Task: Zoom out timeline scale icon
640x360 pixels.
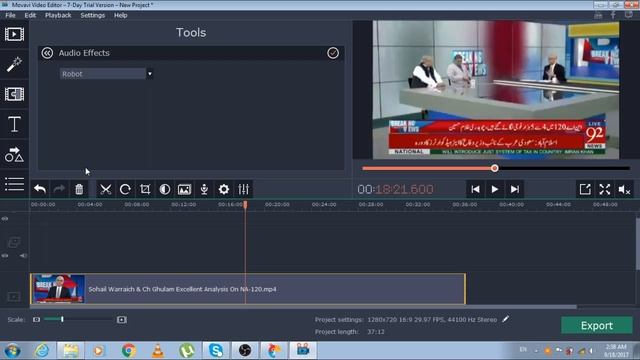Action: pos(36,320)
